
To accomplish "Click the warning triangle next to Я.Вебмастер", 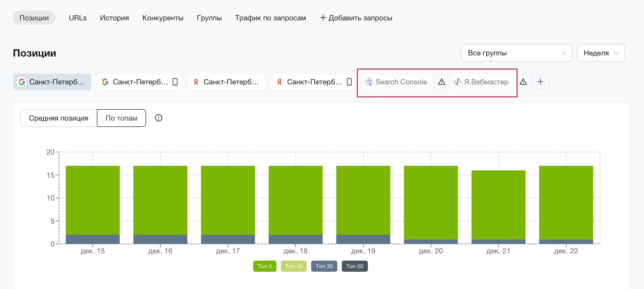I will click(x=523, y=82).
